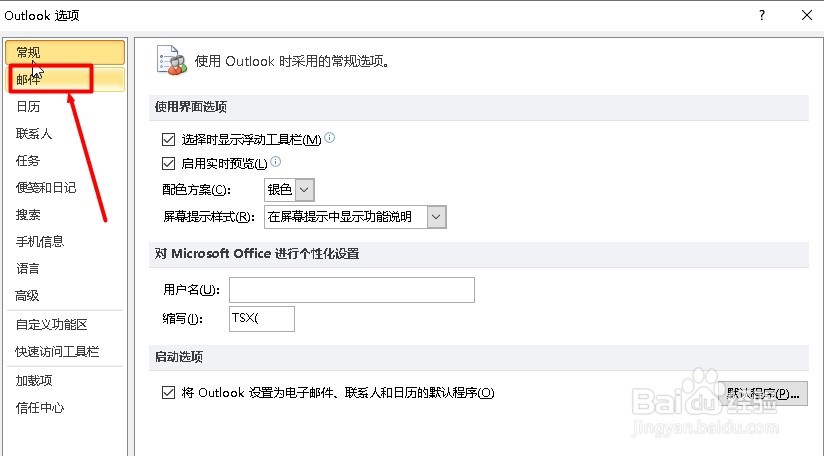This screenshot has height=456, width=824.
Task: Uncheck Outlook default program checkbox
Action: tap(168, 393)
